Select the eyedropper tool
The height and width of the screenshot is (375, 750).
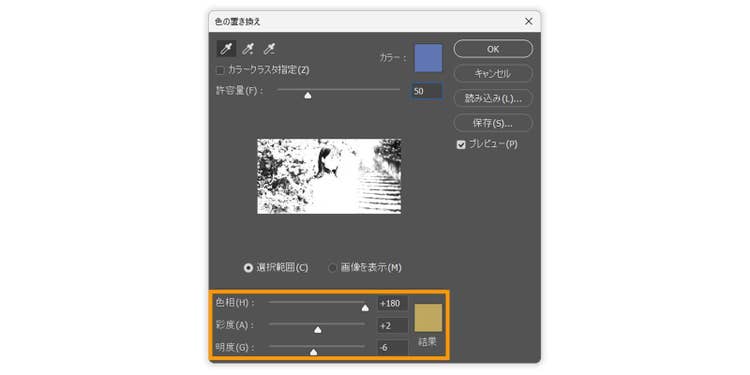pos(226,48)
